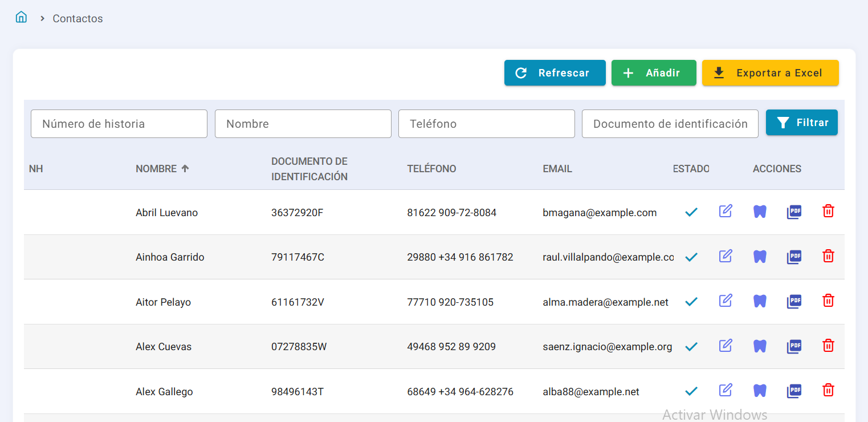
Task: Click document number 61161732V
Action: (x=298, y=302)
